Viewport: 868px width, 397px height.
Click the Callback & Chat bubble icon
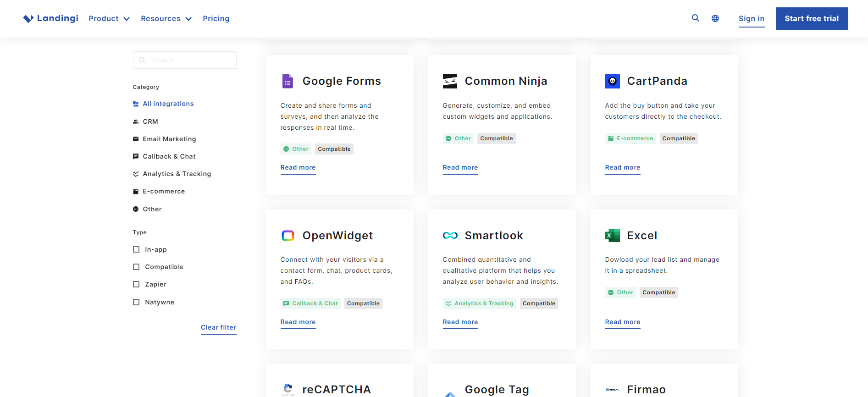136,156
